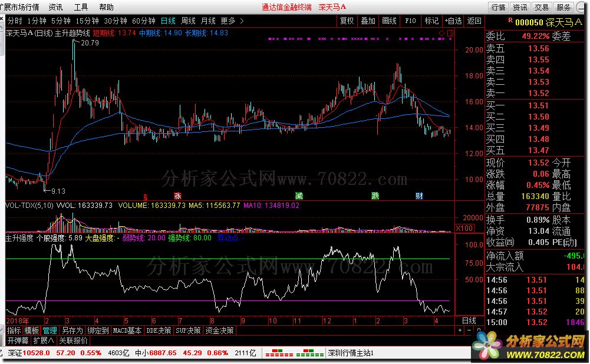This screenshot has height=364, width=590.
Task: Select the 月线 monthly period
Action: coord(208,21)
